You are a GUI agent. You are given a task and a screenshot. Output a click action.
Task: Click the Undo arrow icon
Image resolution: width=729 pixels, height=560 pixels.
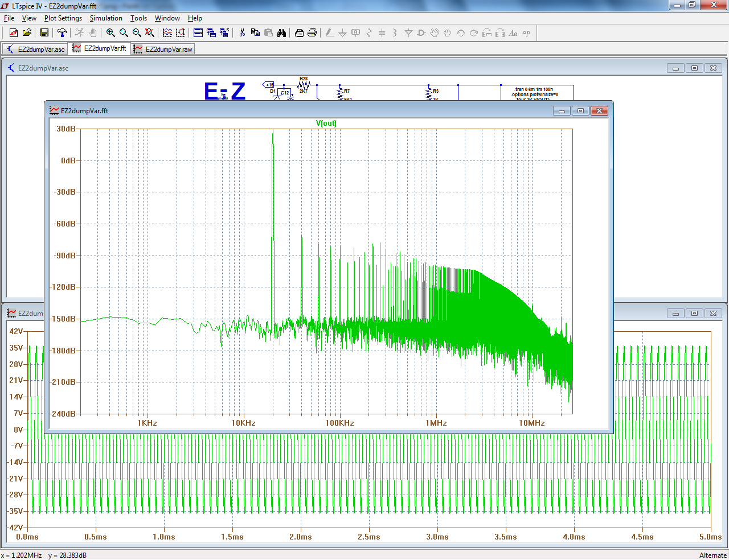(461, 33)
